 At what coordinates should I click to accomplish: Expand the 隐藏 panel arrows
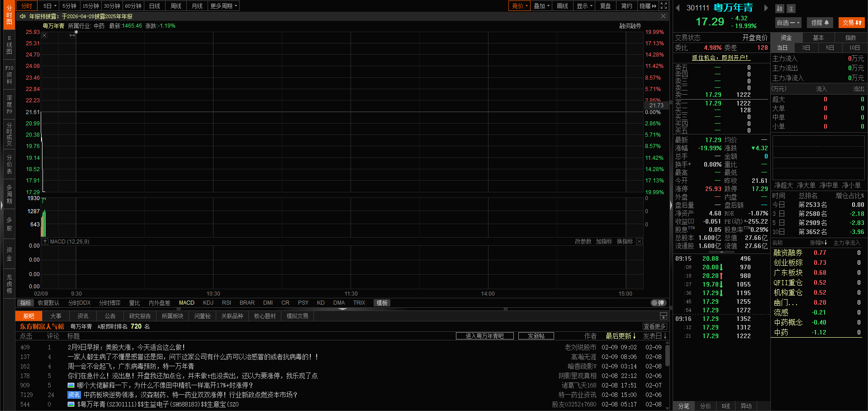tap(648, 6)
